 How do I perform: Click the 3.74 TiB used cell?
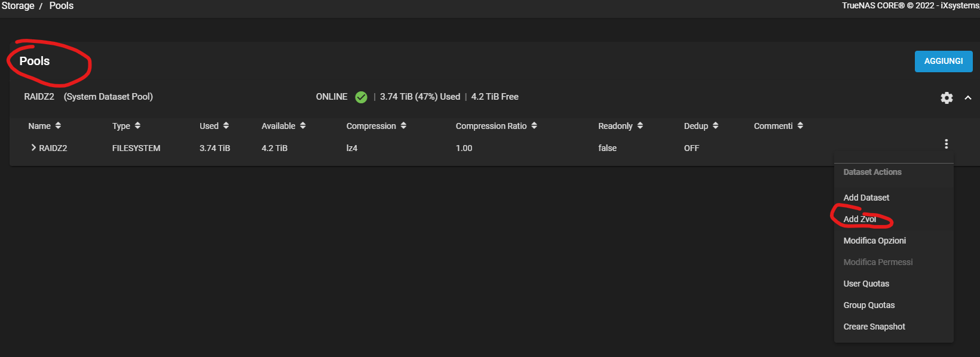[x=215, y=148]
